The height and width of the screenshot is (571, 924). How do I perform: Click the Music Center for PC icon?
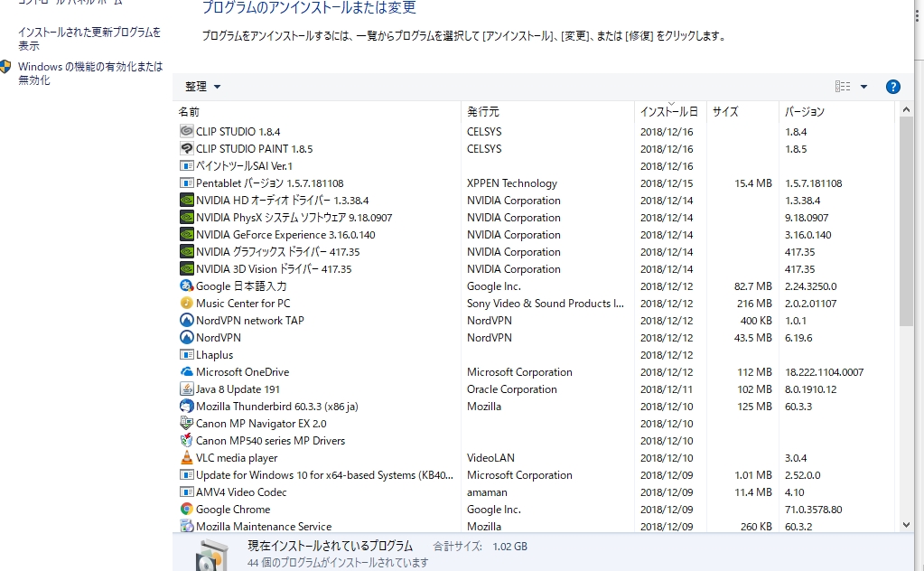pos(186,303)
